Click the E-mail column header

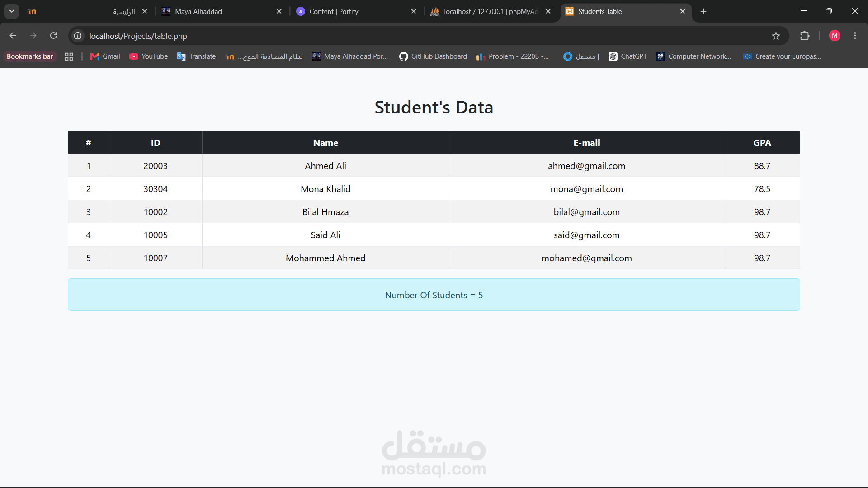click(x=587, y=143)
